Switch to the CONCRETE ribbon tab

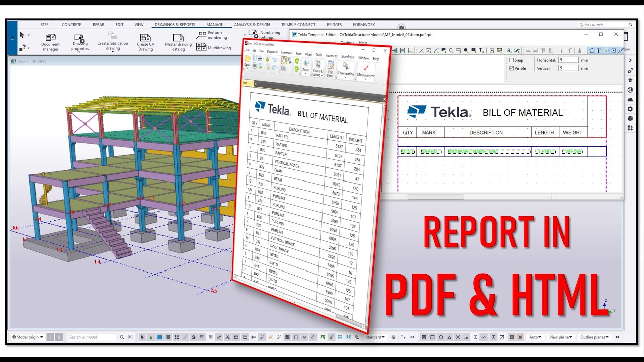tap(71, 25)
